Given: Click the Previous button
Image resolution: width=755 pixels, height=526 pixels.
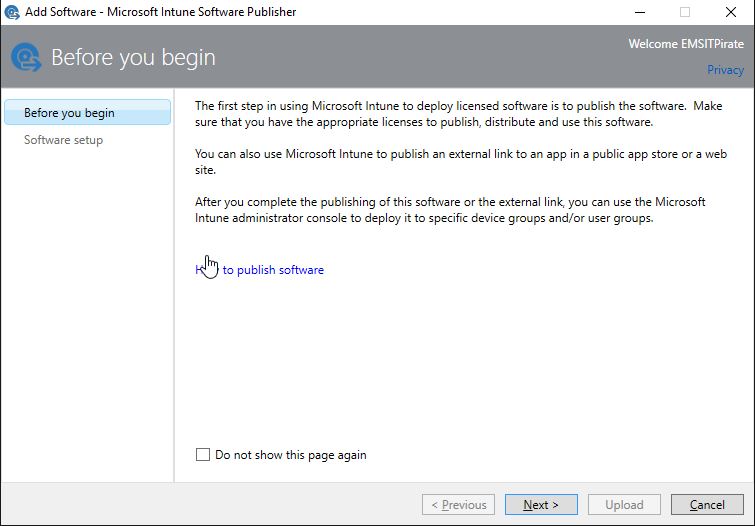Looking at the screenshot, I should (x=458, y=505).
